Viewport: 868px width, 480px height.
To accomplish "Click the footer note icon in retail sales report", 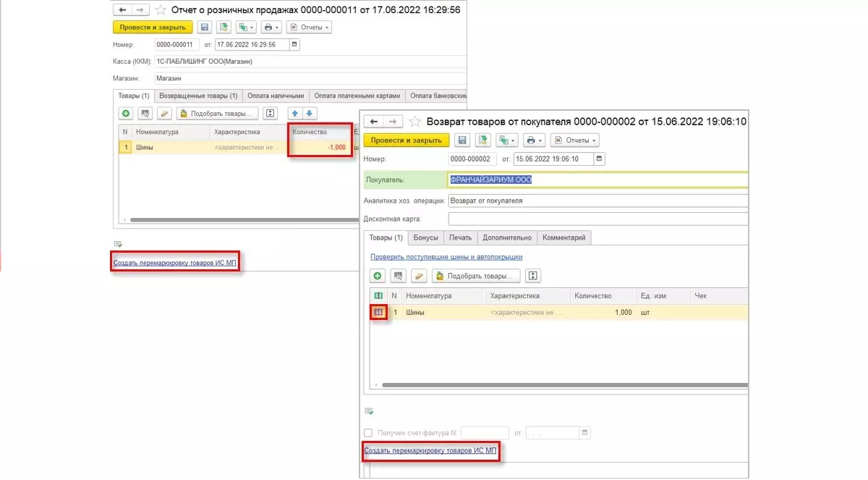I will coord(119,243).
